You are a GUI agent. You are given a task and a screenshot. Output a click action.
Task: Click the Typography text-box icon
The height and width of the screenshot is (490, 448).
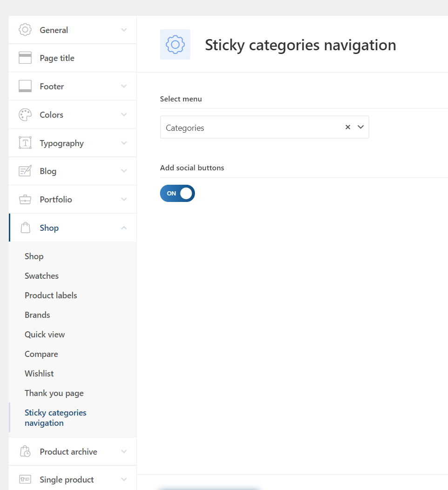(x=25, y=143)
